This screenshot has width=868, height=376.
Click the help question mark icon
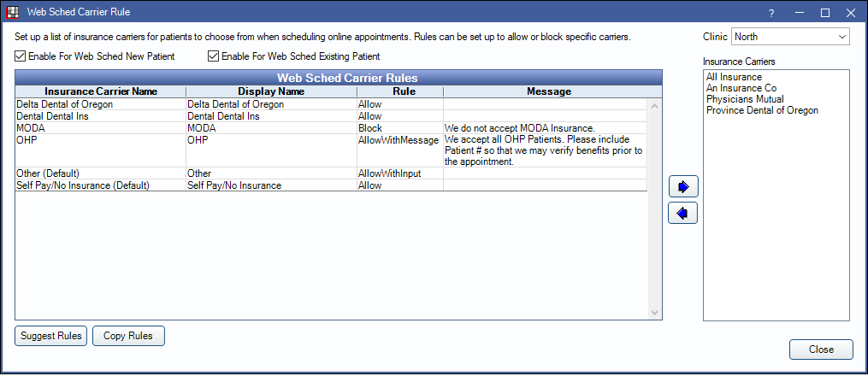pyautogui.click(x=771, y=13)
